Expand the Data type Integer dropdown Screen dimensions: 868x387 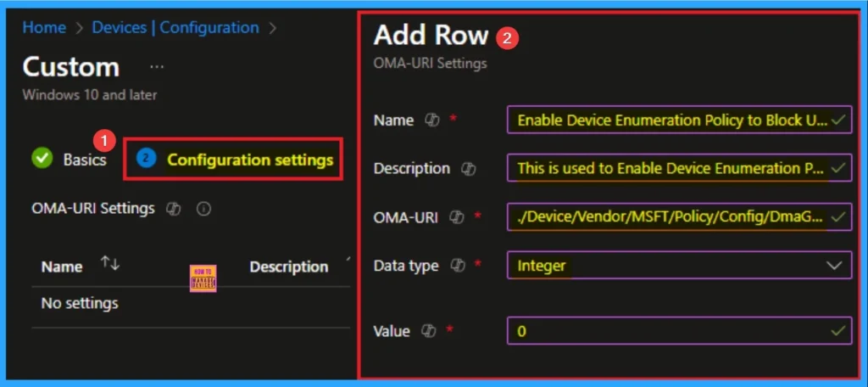pyautogui.click(x=679, y=266)
